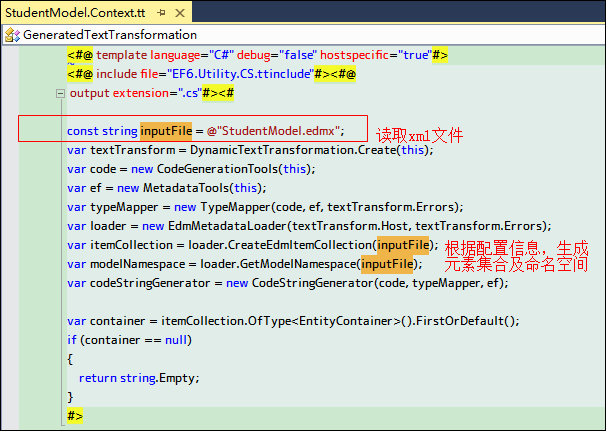This screenshot has height=431, width=606.
Task: Click the "StudentModel.edmx" string literal
Action: click(x=277, y=131)
